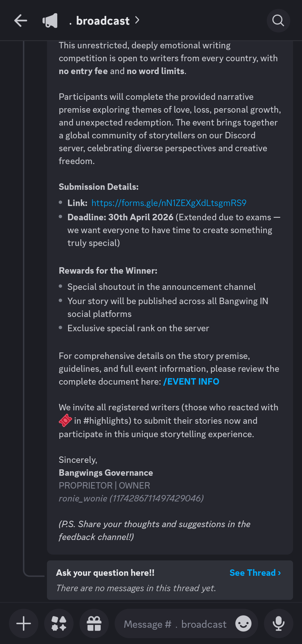Open the /EVENT INFO link

(191, 381)
